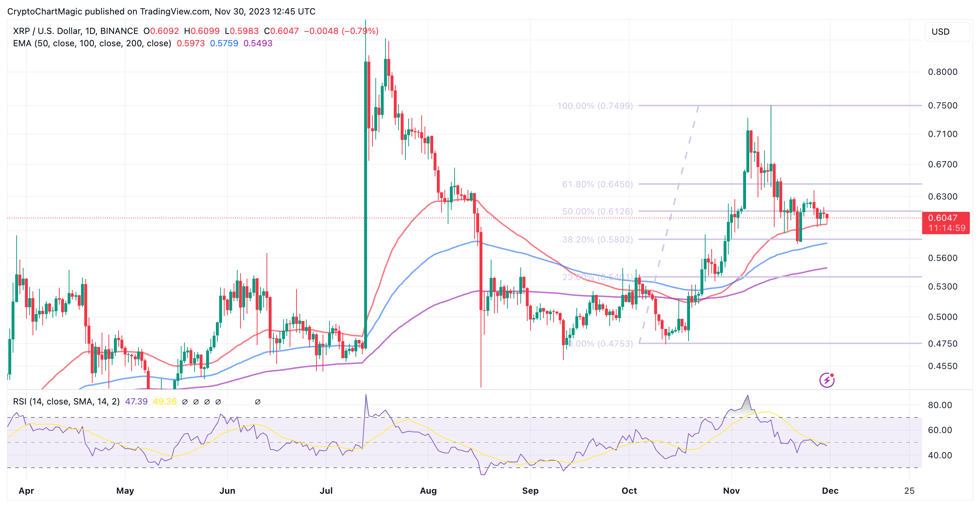Click the 0.8000 price axis label
Screen dimensions: 980x506
[x=943, y=72]
